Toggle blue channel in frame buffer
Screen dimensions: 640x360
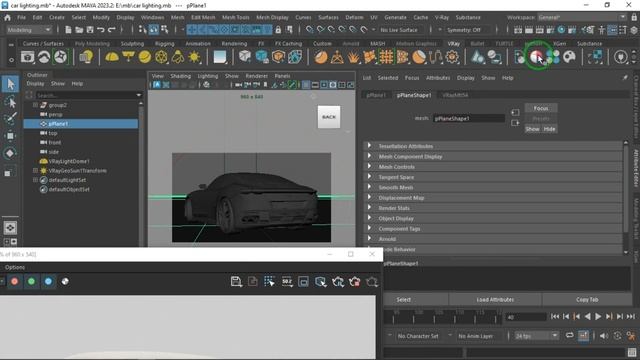[48, 281]
